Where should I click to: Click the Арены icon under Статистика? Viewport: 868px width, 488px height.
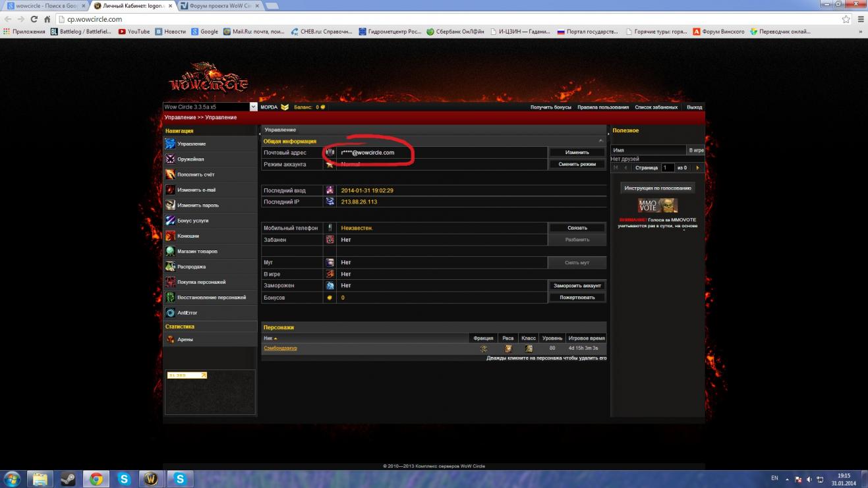point(170,340)
